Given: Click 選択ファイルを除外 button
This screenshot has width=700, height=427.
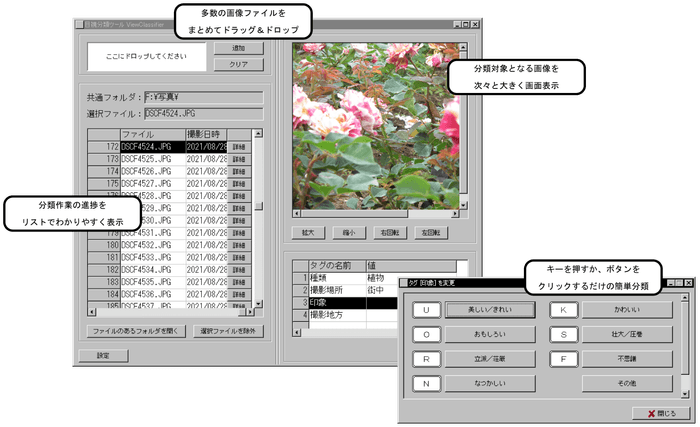Looking at the screenshot, I should pos(228,331).
